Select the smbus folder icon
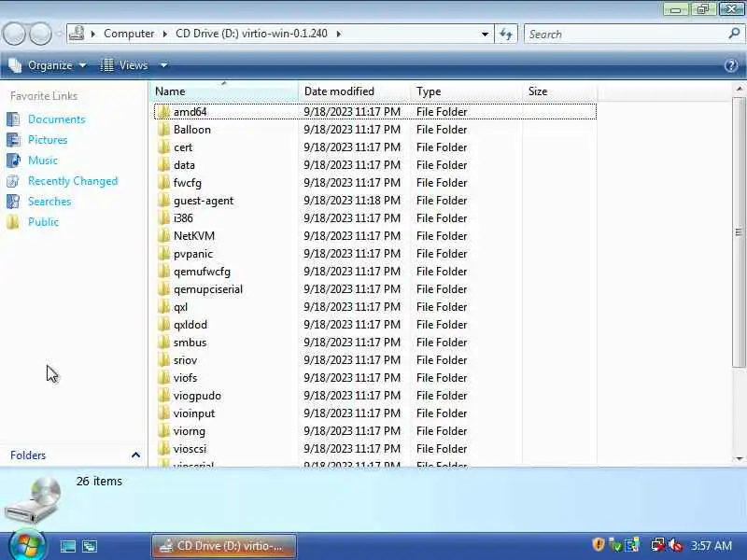The image size is (747, 560). [x=163, y=343]
